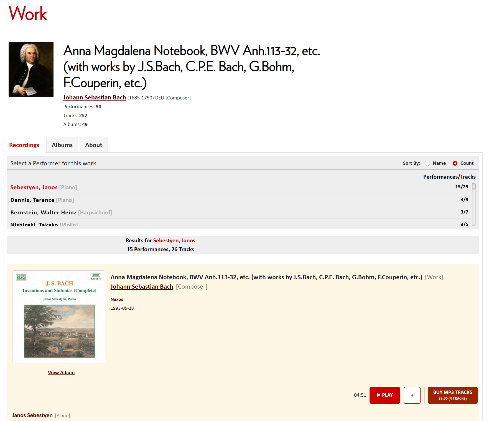This screenshot has height=421, width=504.
Task: Sort performers by Name
Action: (x=427, y=163)
